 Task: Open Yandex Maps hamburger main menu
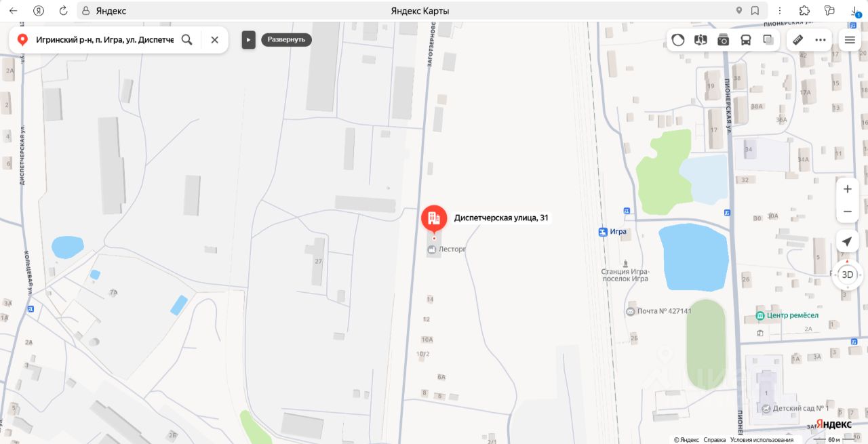pyautogui.click(x=850, y=40)
